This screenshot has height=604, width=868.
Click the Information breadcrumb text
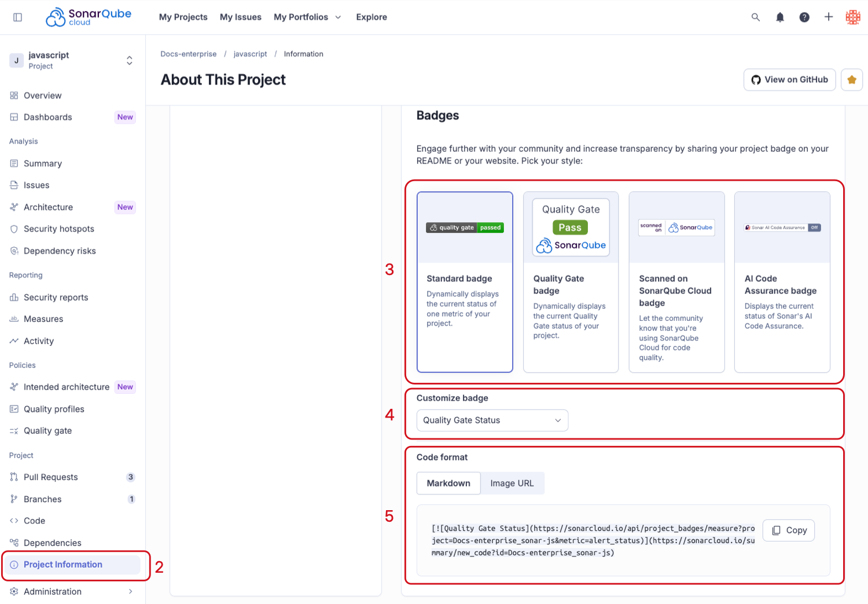304,54
